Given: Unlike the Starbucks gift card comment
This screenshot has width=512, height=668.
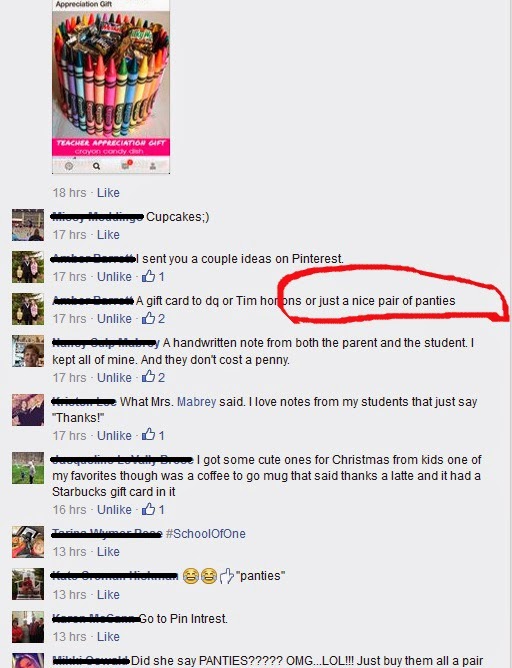Looking at the screenshot, I should tap(114, 510).
